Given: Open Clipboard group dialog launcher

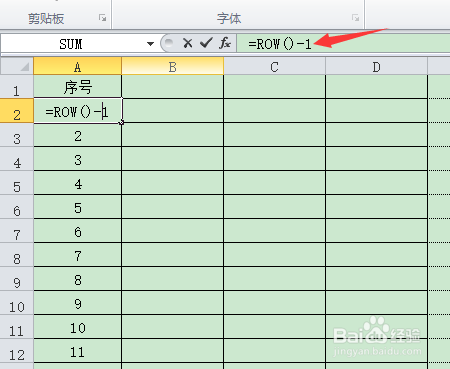Looking at the screenshot, I should click(103, 18).
